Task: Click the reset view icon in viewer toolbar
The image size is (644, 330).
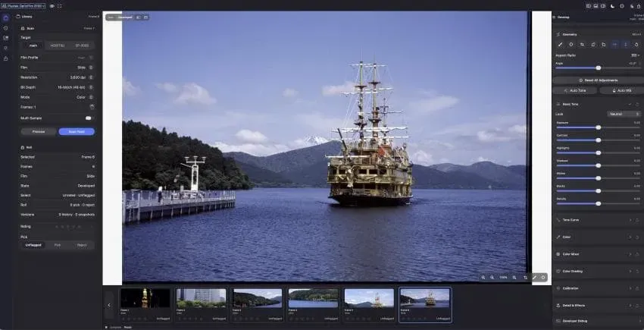Action: pyautogui.click(x=543, y=278)
